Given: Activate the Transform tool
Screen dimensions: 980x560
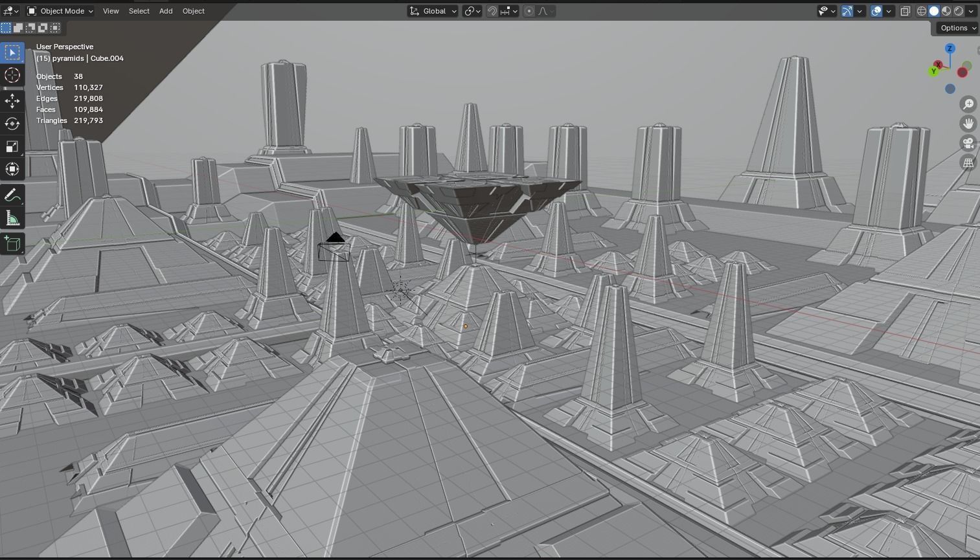Looking at the screenshot, I should (x=12, y=169).
